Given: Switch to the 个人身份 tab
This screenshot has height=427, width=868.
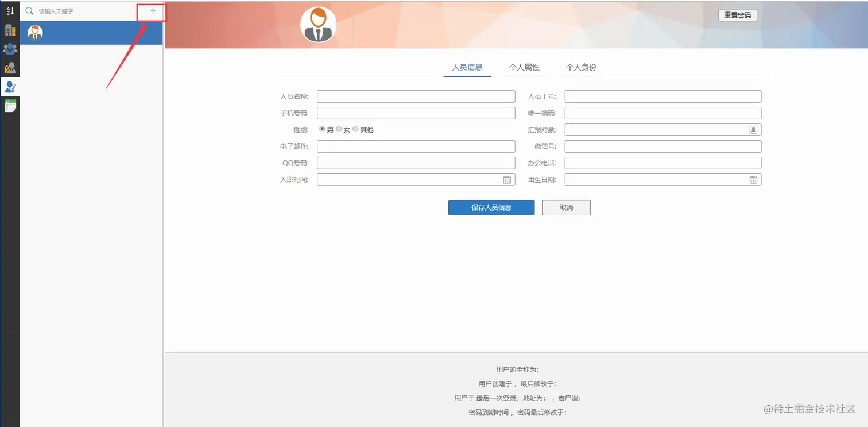Looking at the screenshot, I should coord(581,67).
